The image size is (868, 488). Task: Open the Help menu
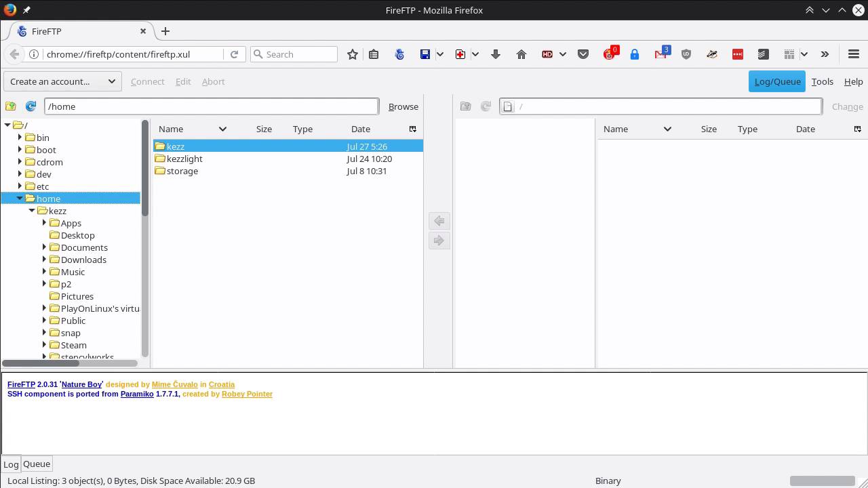(x=853, y=81)
